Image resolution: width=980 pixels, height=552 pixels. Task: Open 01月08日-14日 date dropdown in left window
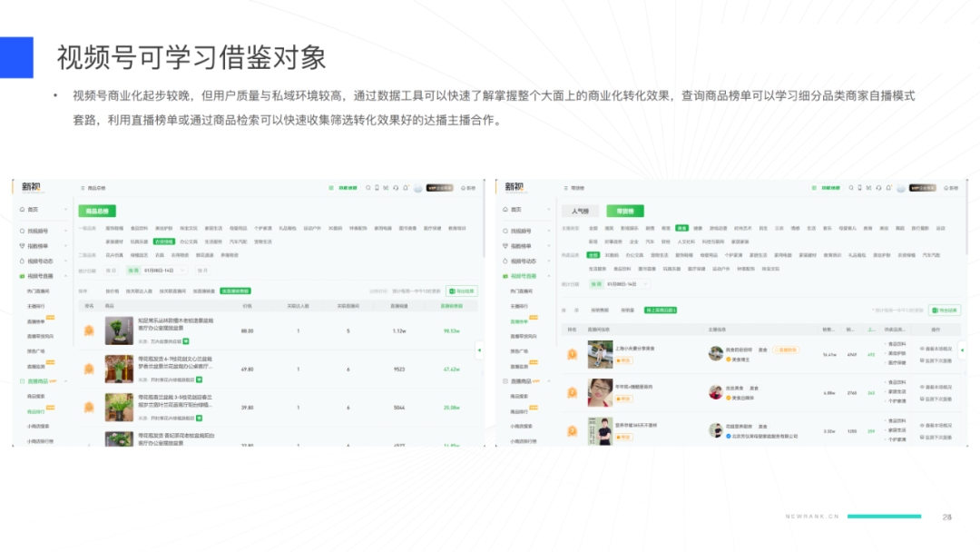(165, 271)
